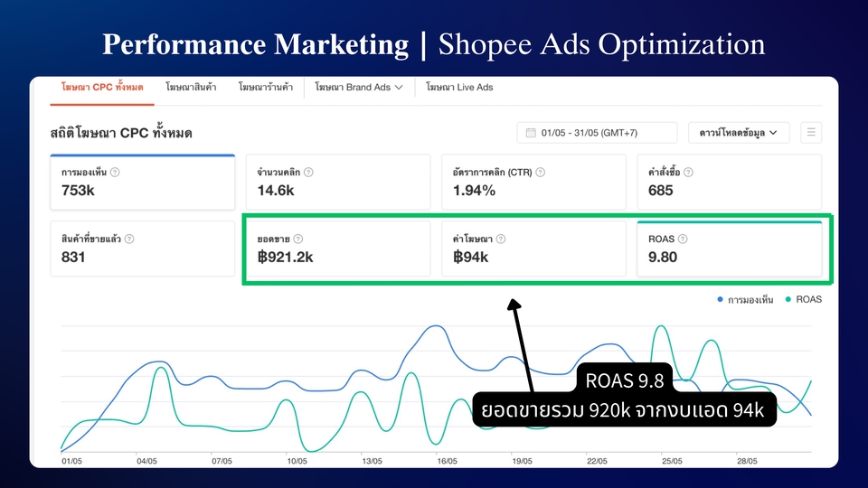This screenshot has width=868, height=488.
Task: Click help icon beside ยอดขาย
Action: tap(297, 239)
